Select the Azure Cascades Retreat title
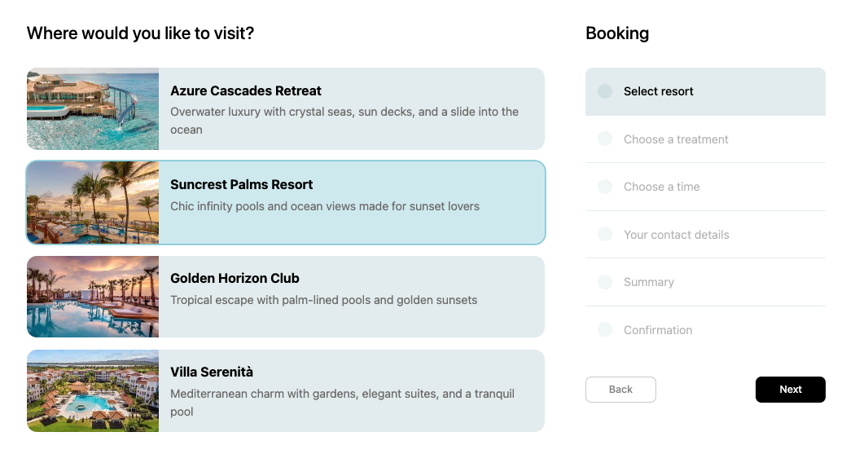The image size is (868, 476). pyautogui.click(x=246, y=90)
